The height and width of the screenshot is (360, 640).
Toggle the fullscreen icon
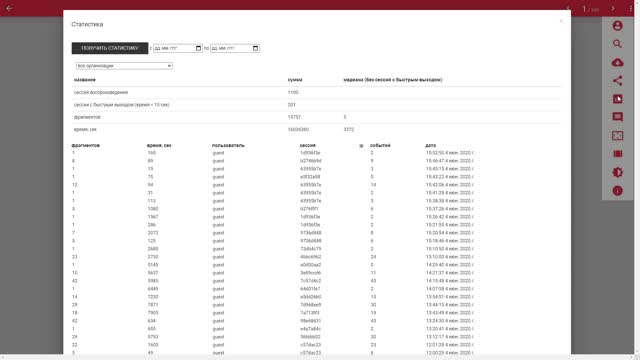(x=617, y=136)
